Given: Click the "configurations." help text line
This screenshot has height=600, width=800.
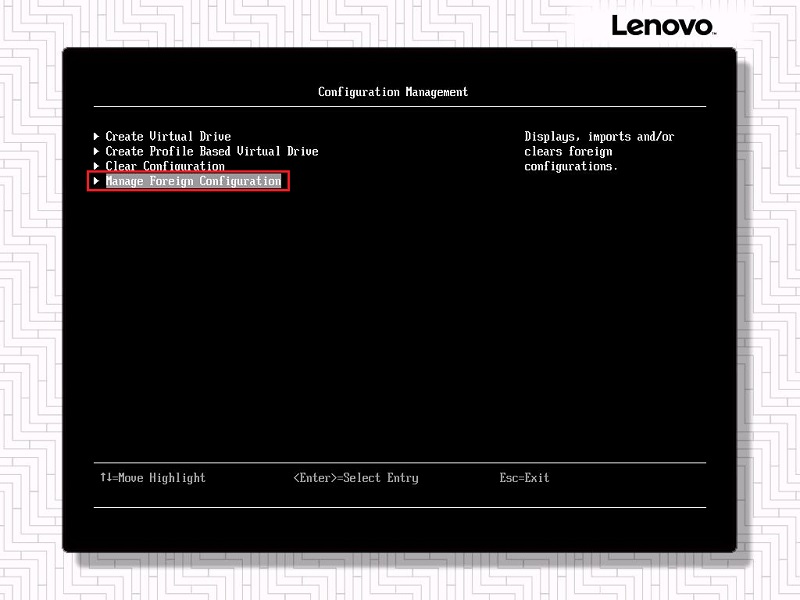Looking at the screenshot, I should [x=571, y=166].
